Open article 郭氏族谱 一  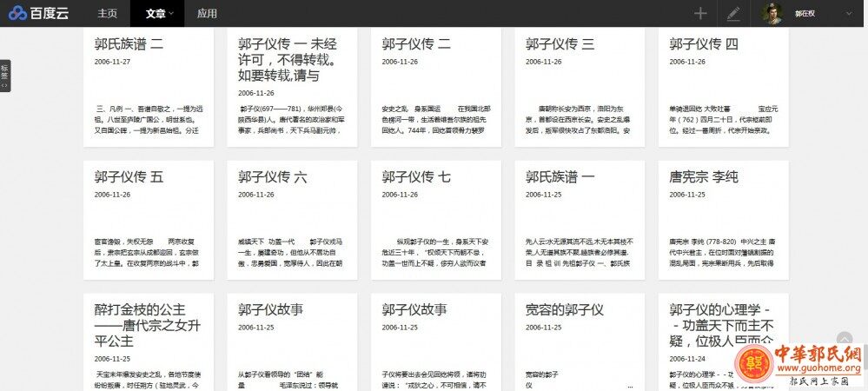click(560, 176)
